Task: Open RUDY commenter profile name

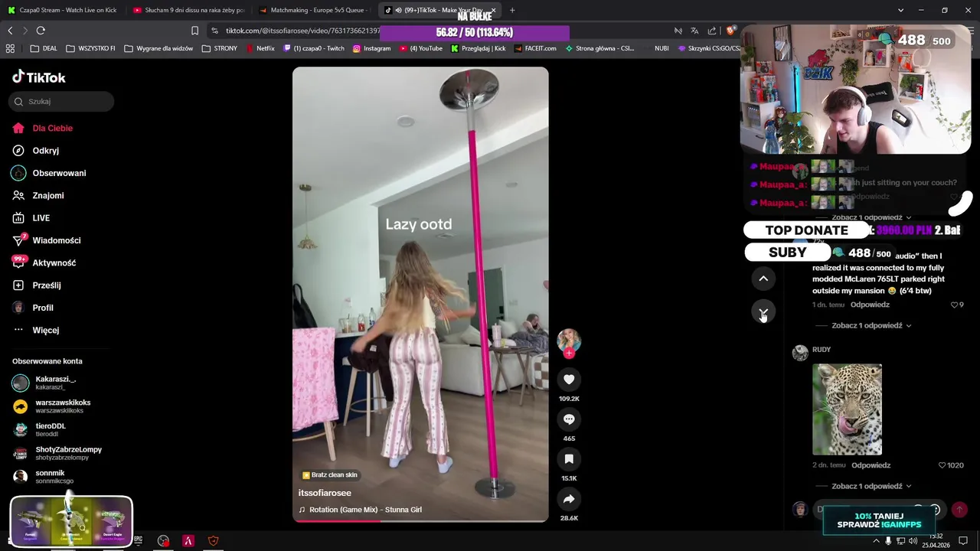Action: click(822, 350)
